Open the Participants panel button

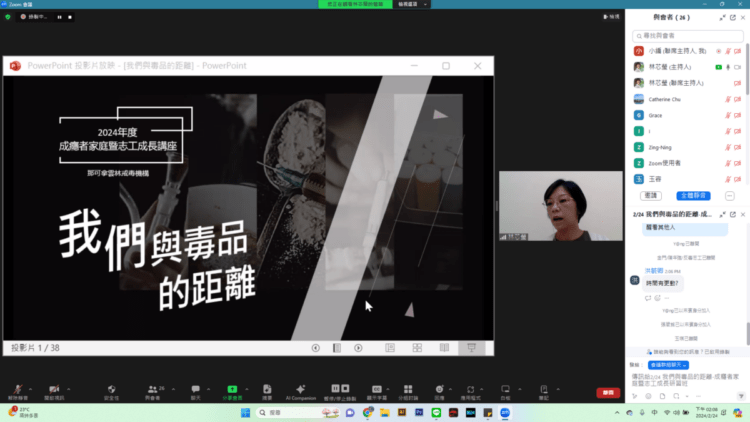point(155,391)
